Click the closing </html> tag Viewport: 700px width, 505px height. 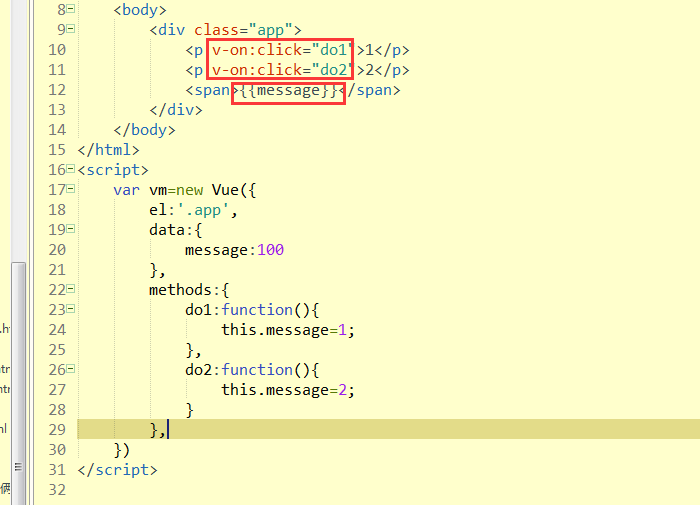pyautogui.click(x=108, y=150)
